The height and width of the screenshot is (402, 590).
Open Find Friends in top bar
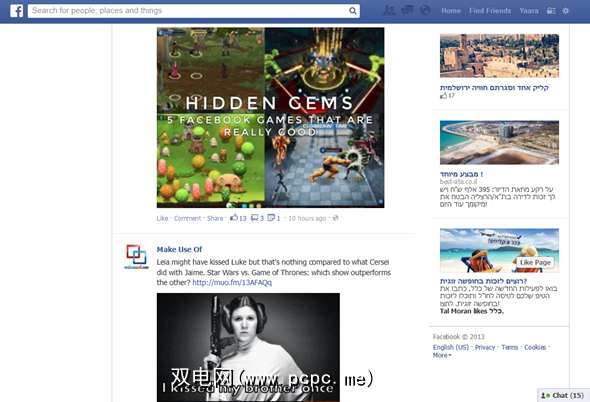(490, 11)
